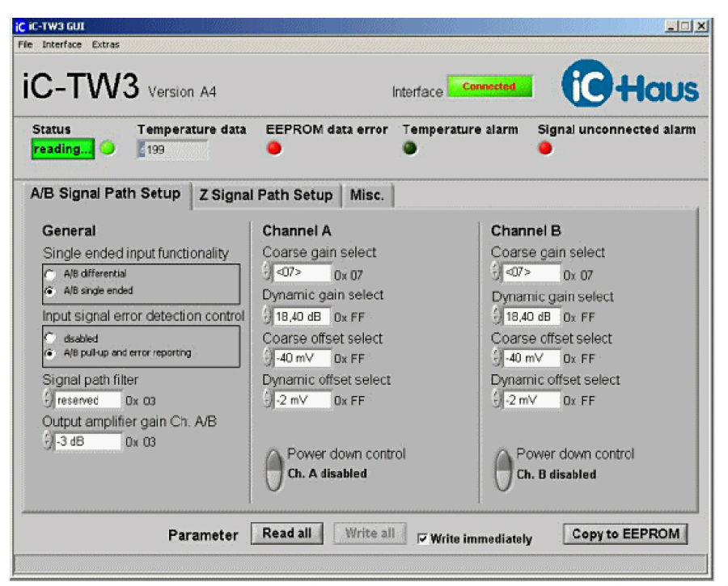This screenshot has height=586, width=728.
Task: Click the Read all button
Action: [287, 533]
